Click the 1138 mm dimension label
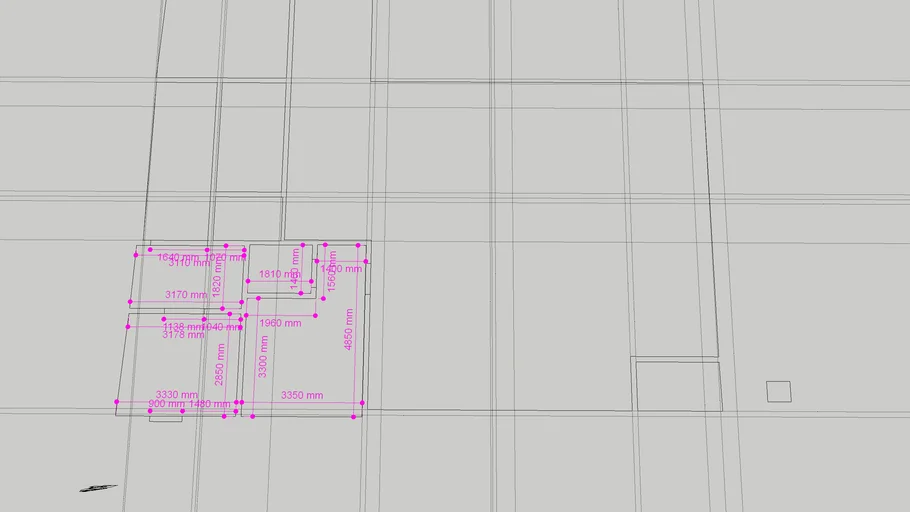Image resolution: width=910 pixels, height=512 pixels. tap(182, 326)
